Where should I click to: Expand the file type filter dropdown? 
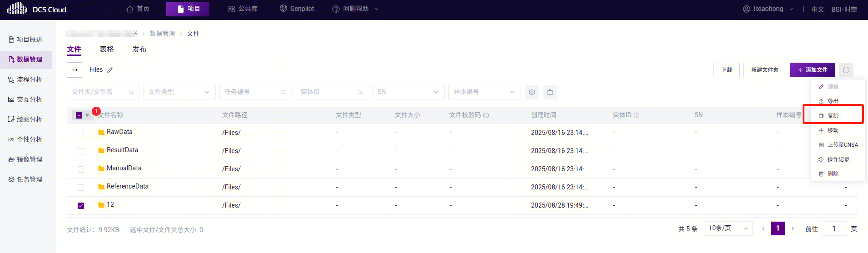coord(179,92)
